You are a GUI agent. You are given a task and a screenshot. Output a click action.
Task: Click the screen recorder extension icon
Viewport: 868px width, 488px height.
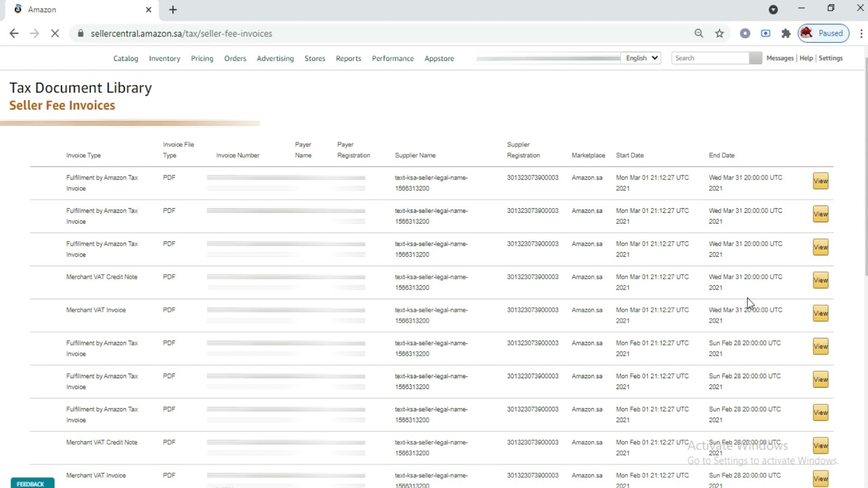[766, 33]
